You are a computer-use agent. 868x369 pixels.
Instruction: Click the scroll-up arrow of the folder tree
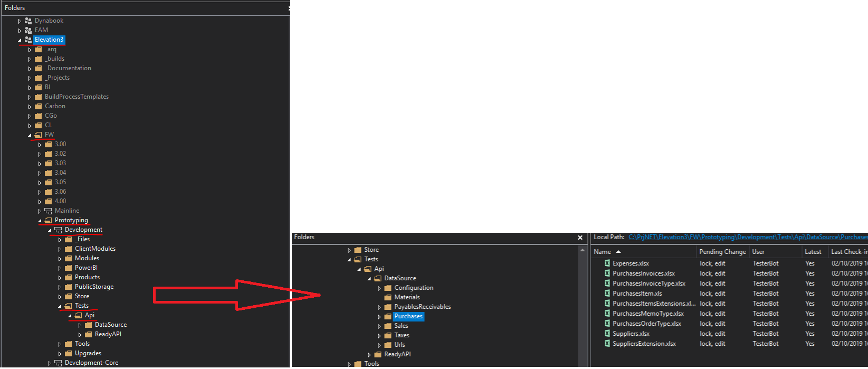pyautogui.click(x=583, y=250)
